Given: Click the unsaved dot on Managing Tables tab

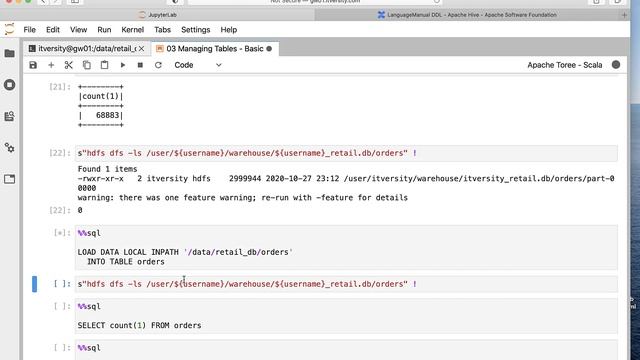Looking at the screenshot, I should tap(269, 49).
